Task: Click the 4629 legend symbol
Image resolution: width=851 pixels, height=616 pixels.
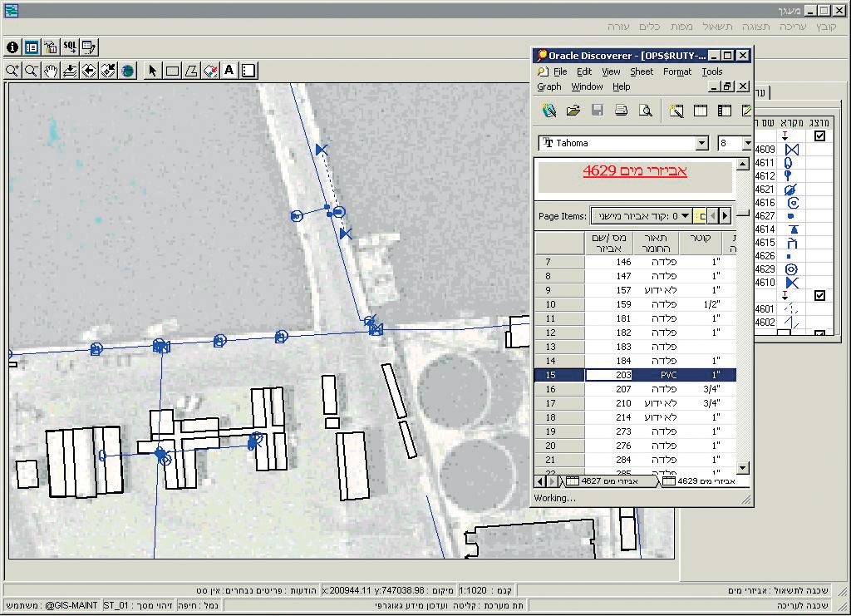Action: 791,269
